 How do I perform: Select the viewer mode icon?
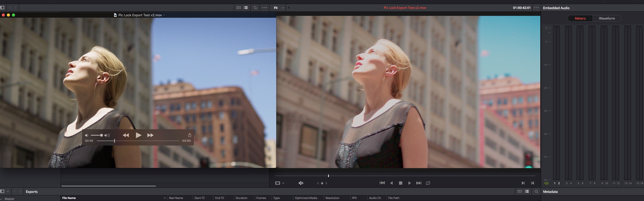click(278, 183)
